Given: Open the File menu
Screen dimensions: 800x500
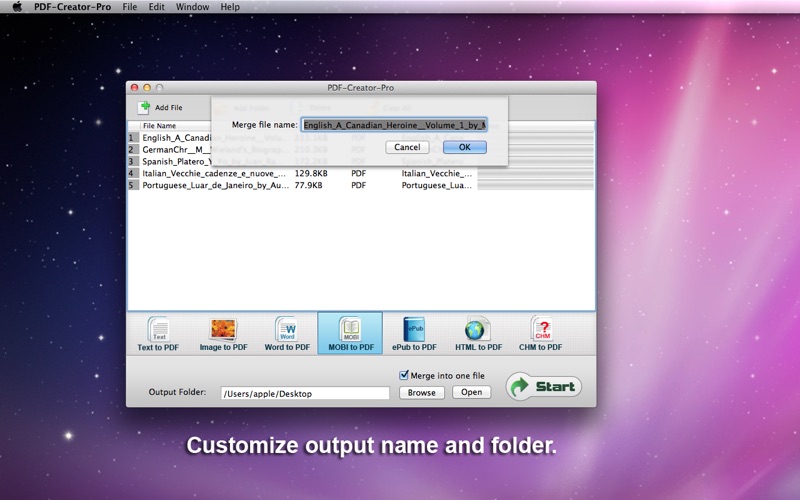Looking at the screenshot, I should pyautogui.click(x=130, y=7).
